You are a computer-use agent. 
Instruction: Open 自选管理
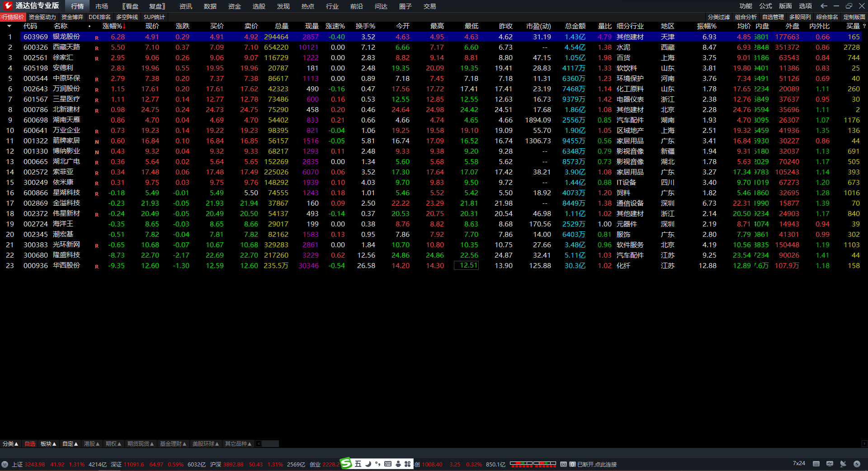coord(773,17)
